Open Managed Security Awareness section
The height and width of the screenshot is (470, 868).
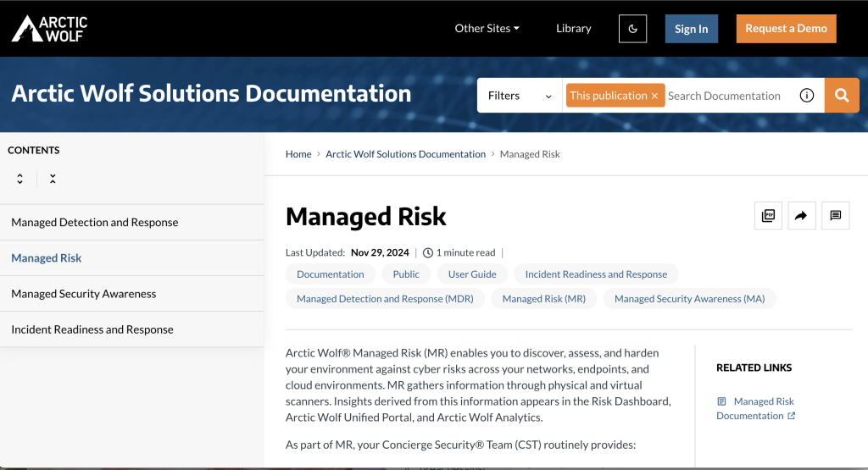[131, 294]
